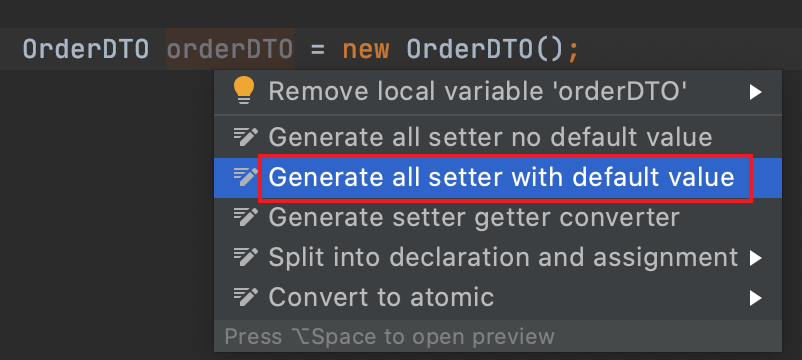This screenshot has width=802, height=360.
Task: Select 'Split into declaration and assignment' intention
Action: (x=498, y=258)
